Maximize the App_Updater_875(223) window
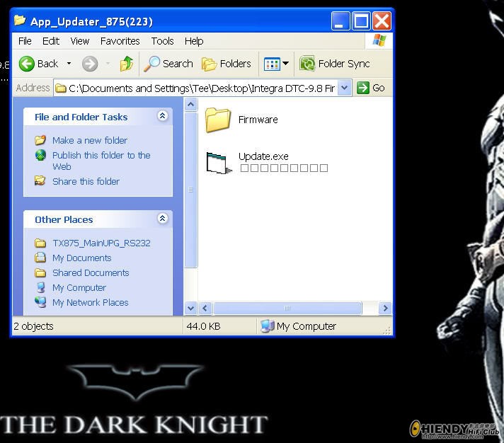The image size is (504, 443). 361,21
